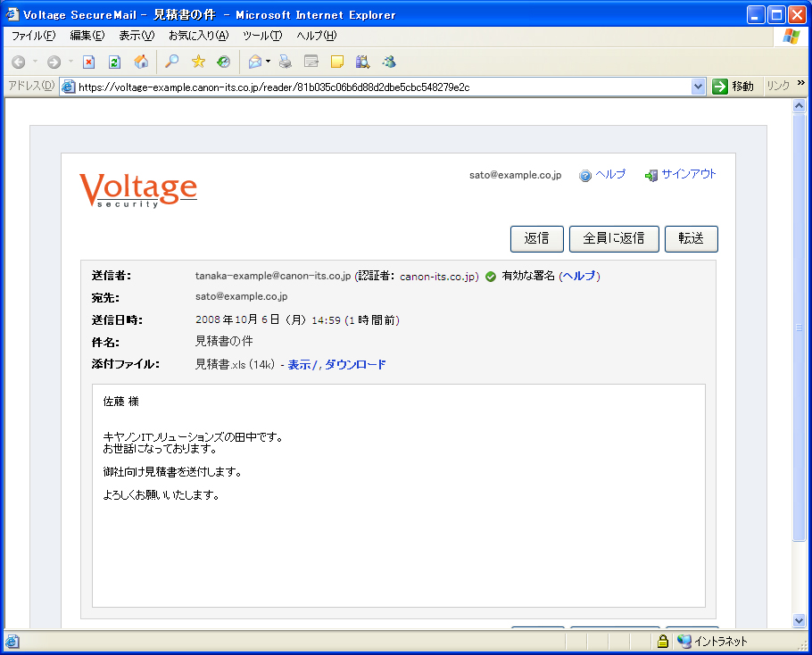
Task: Open the お気に入り(A) menu
Action: [x=198, y=36]
